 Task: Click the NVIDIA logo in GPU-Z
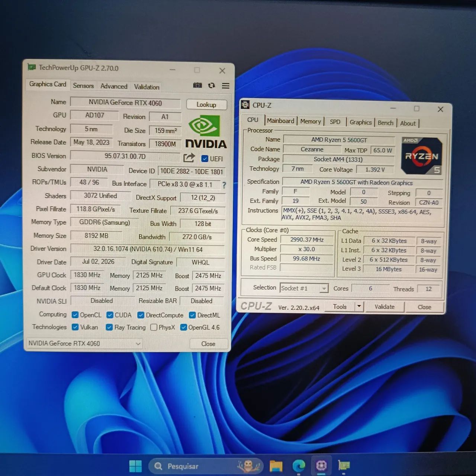pos(206,132)
